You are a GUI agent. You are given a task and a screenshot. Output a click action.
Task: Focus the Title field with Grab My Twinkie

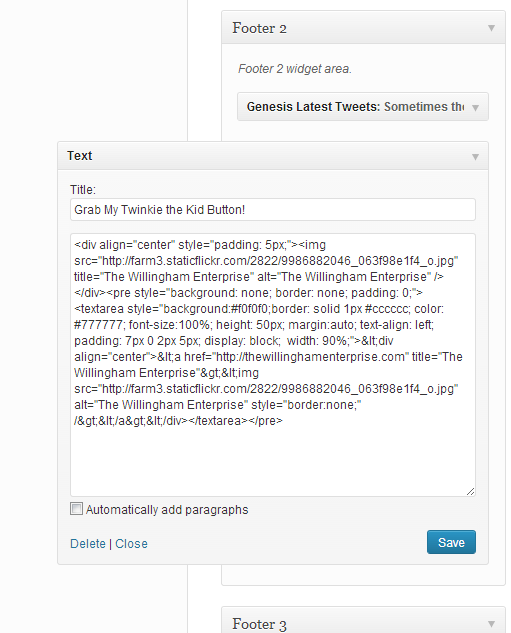click(x=273, y=210)
